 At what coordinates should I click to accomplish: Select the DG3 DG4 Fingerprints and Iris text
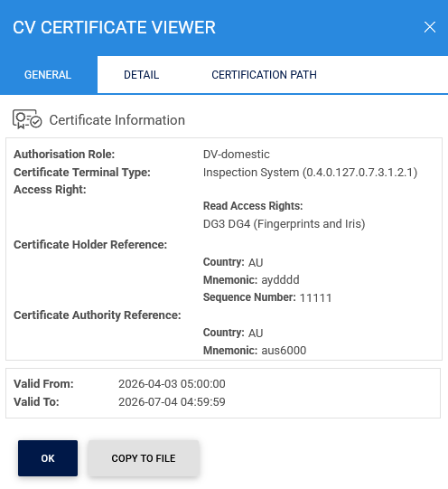pyautogui.click(x=285, y=224)
